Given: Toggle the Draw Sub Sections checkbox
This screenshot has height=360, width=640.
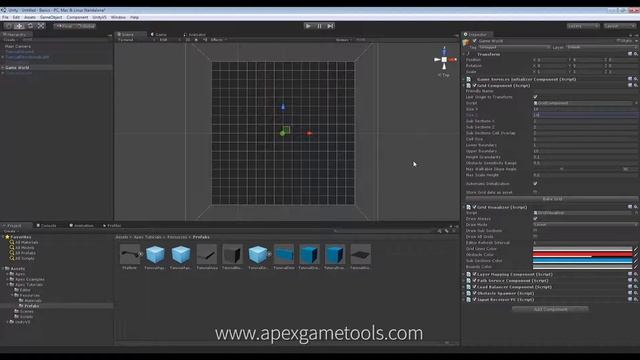Looking at the screenshot, I should tap(535, 231).
